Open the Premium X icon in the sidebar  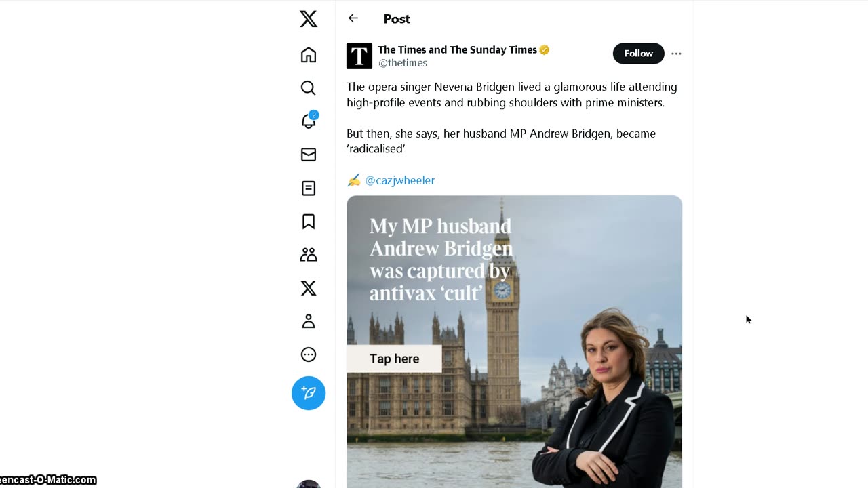tap(309, 288)
